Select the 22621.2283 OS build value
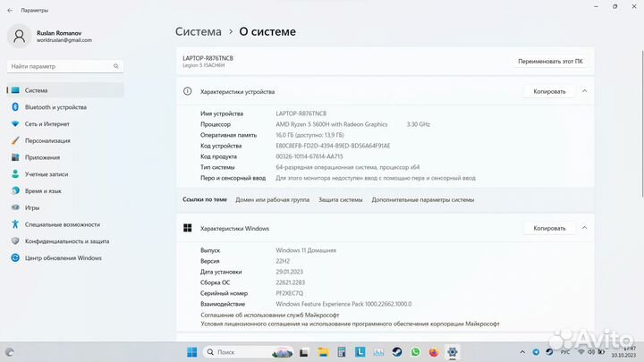The image size is (644, 362). pos(291,282)
